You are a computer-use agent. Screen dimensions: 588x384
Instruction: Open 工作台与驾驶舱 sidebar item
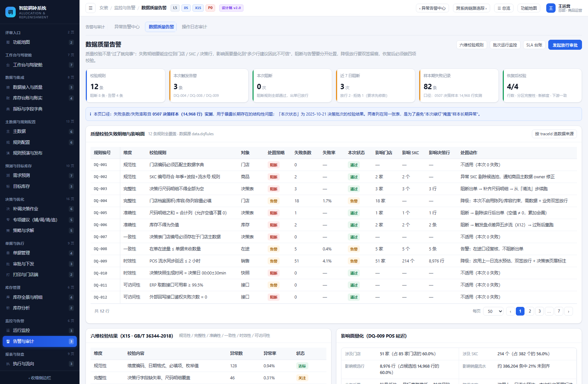click(40, 65)
